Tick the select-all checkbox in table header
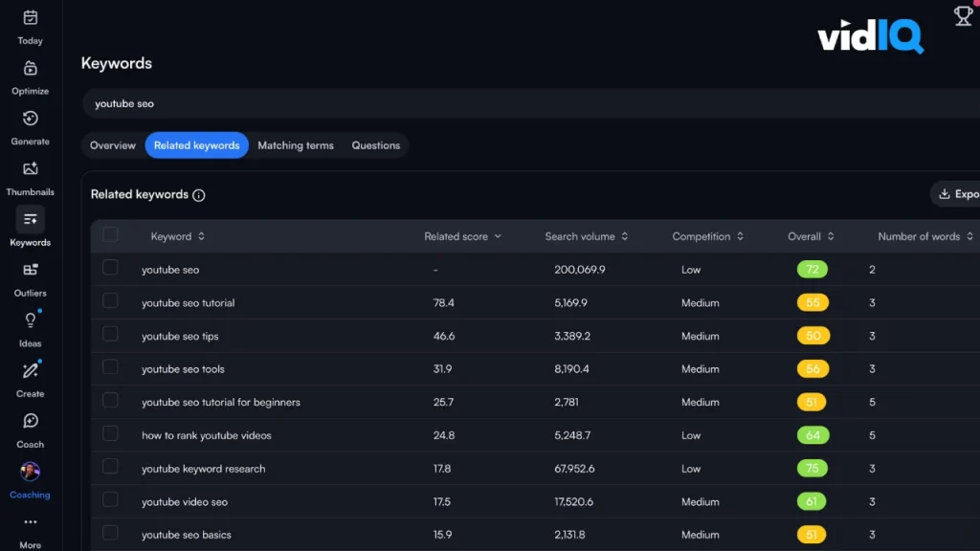The image size is (980, 551). tap(110, 235)
